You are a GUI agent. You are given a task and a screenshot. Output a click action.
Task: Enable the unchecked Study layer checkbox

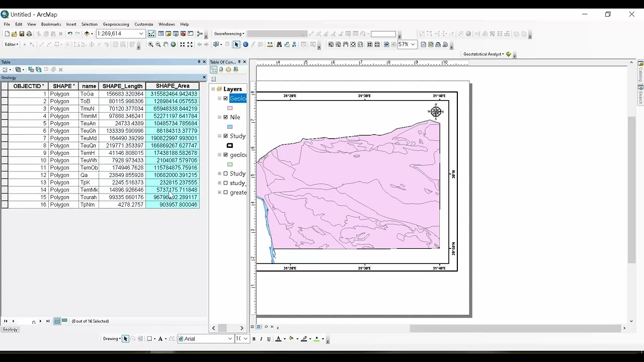(x=225, y=173)
